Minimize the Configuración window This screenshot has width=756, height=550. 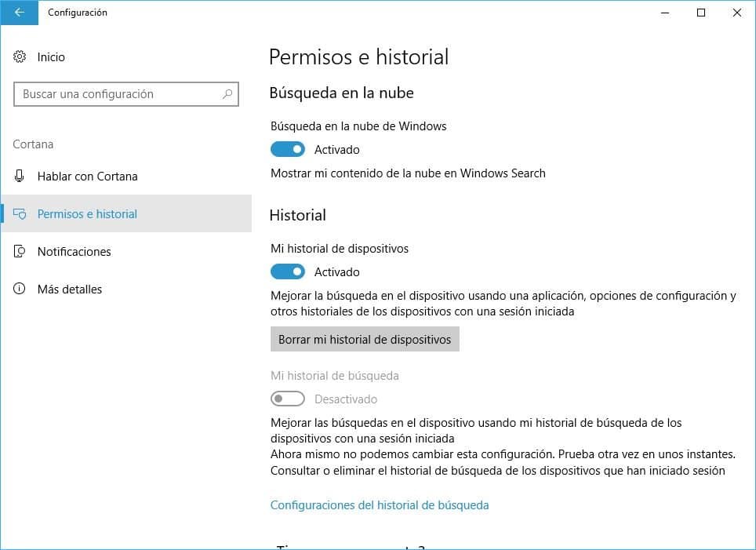[663, 13]
